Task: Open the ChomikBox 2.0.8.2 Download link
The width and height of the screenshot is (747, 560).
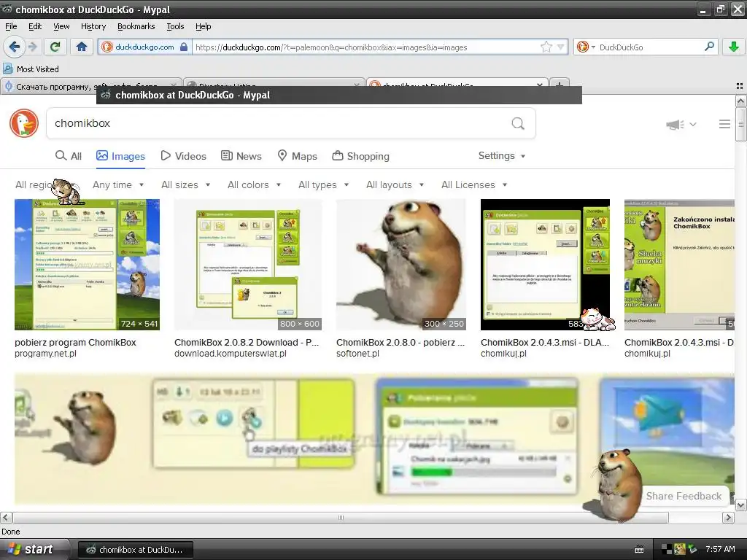Action: 247,343
